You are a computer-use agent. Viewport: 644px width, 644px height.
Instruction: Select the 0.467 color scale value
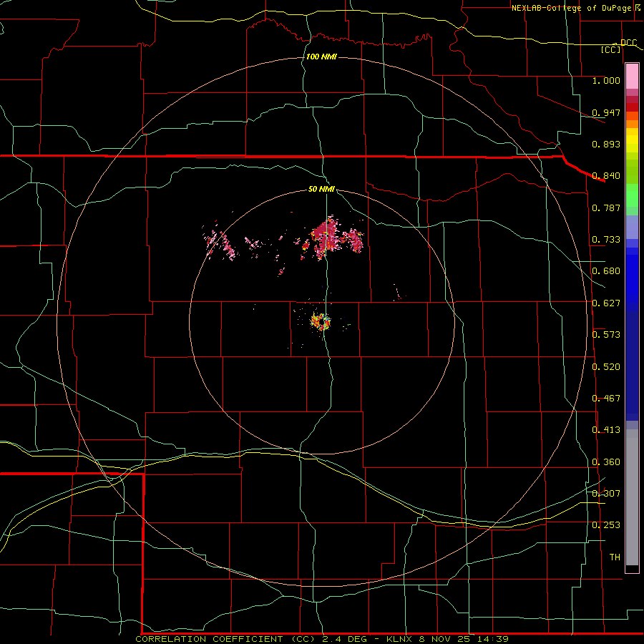tap(606, 399)
